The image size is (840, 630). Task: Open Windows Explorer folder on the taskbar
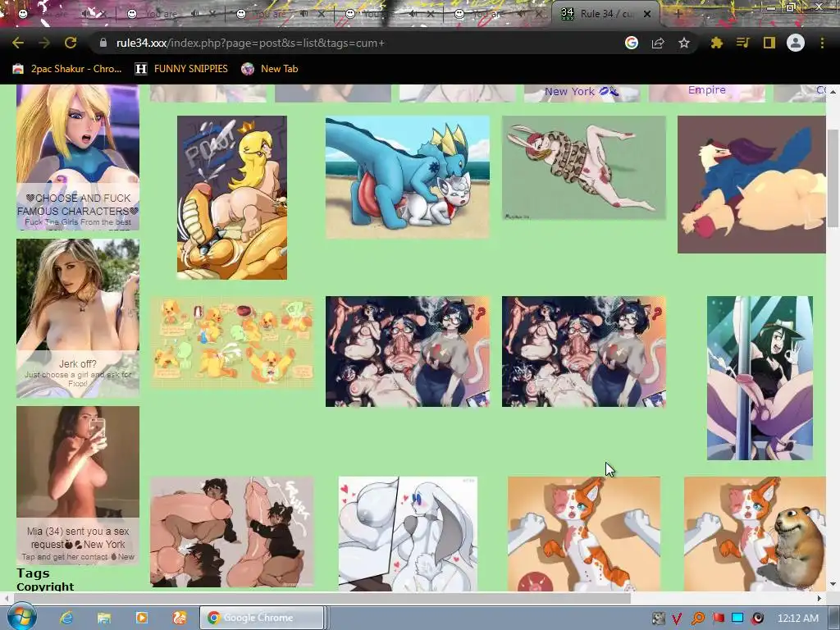(x=103, y=619)
